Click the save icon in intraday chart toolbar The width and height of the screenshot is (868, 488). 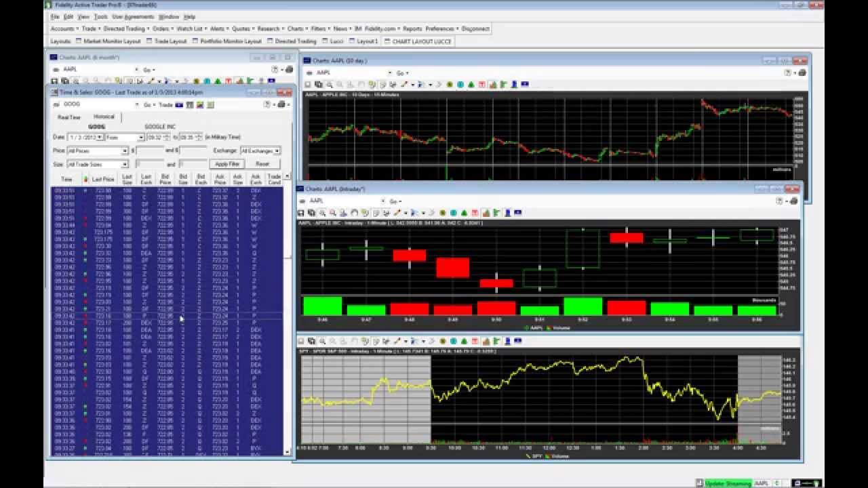[x=301, y=212]
